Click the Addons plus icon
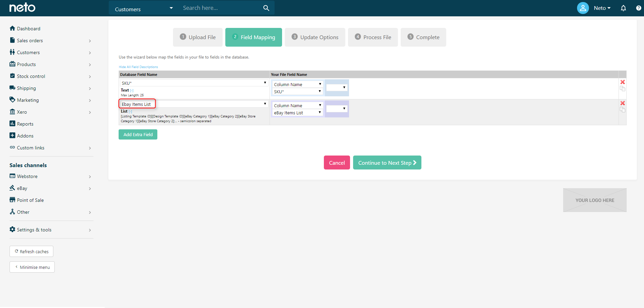This screenshot has height=308, width=644. pyautogui.click(x=13, y=135)
